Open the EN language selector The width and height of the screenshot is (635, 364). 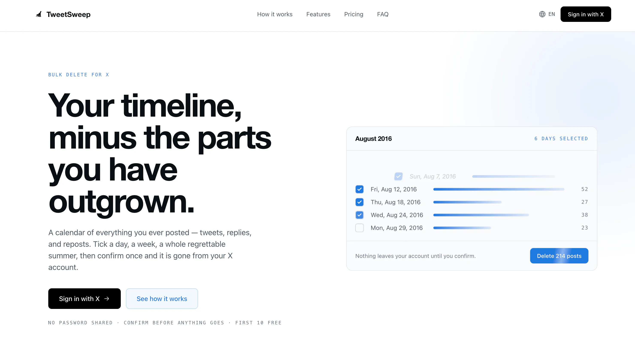[x=547, y=14]
